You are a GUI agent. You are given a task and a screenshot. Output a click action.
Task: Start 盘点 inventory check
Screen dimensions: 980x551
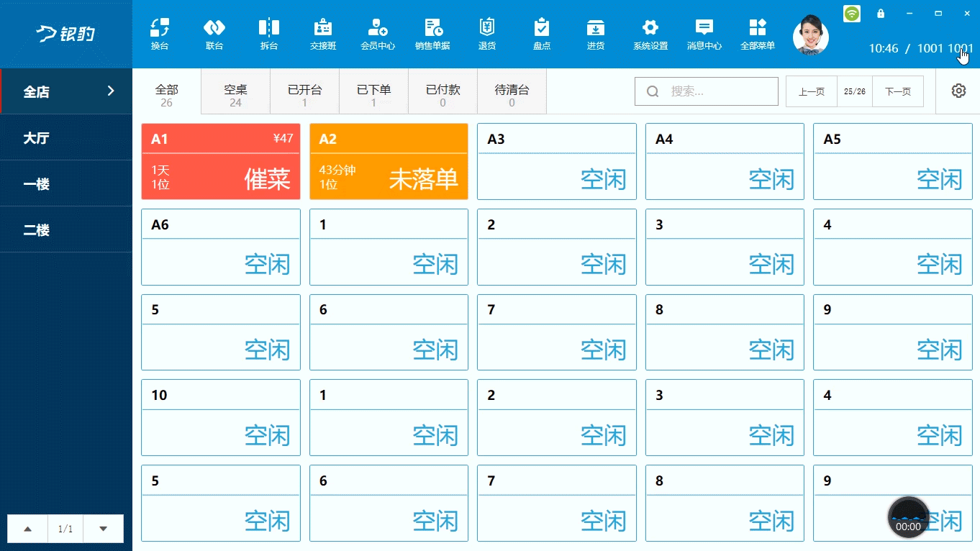pos(542,34)
